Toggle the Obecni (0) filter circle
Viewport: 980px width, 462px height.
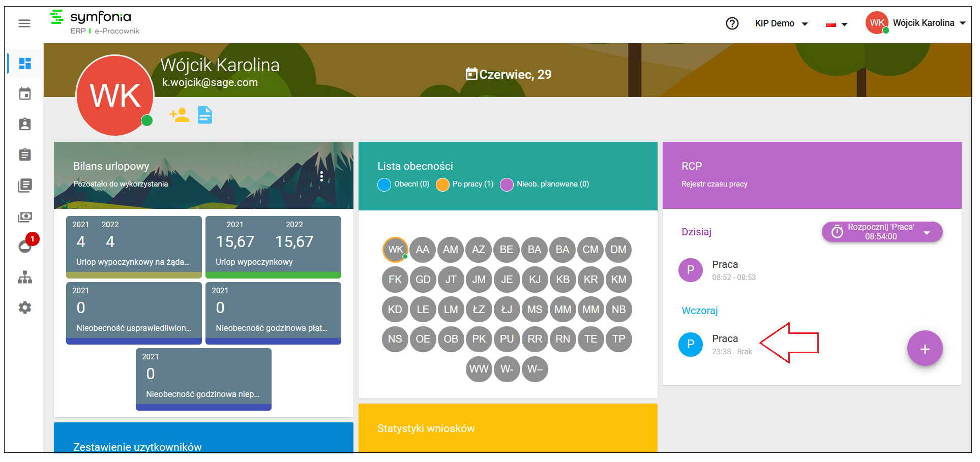(384, 184)
